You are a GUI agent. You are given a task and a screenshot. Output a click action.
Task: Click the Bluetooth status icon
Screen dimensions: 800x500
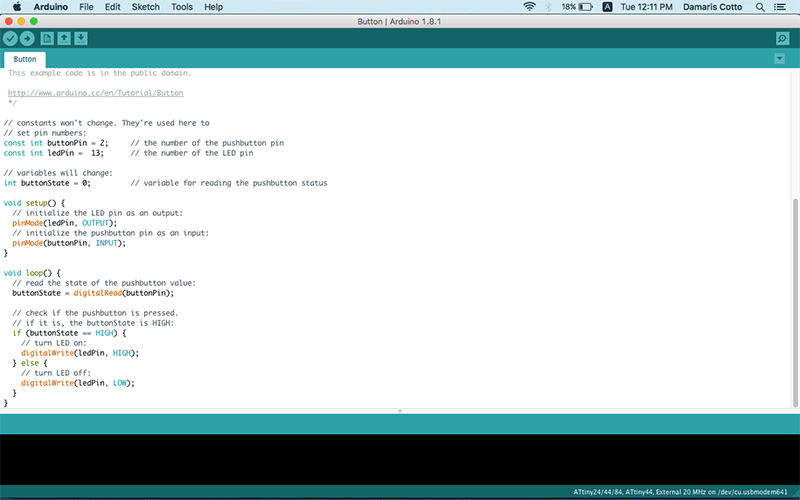pos(548,7)
